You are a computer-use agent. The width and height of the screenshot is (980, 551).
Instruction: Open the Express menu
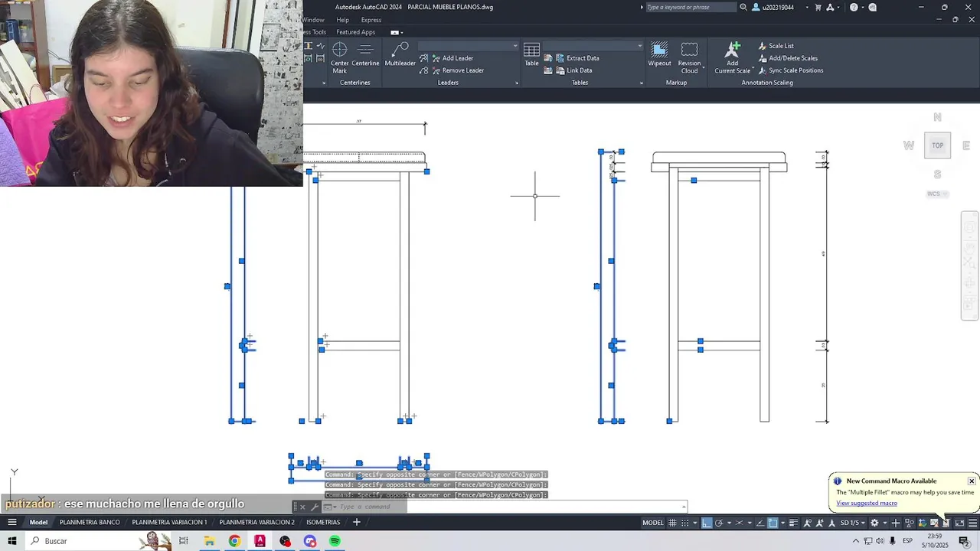(x=371, y=20)
